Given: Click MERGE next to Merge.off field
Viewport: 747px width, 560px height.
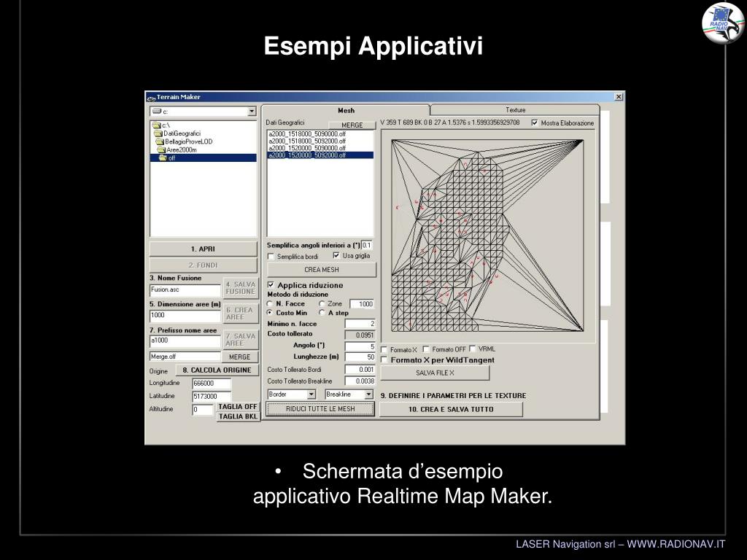Looking at the screenshot, I should coord(239,357).
